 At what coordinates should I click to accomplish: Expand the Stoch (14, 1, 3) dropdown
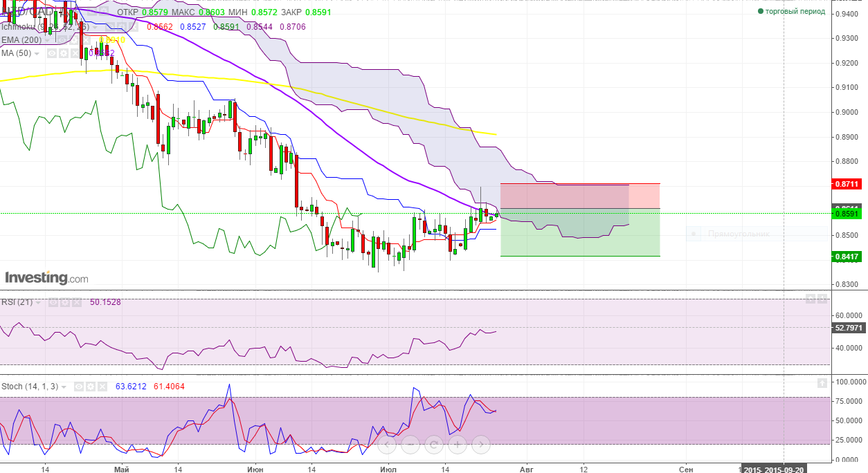pyautogui.click(x=64, y=387)
